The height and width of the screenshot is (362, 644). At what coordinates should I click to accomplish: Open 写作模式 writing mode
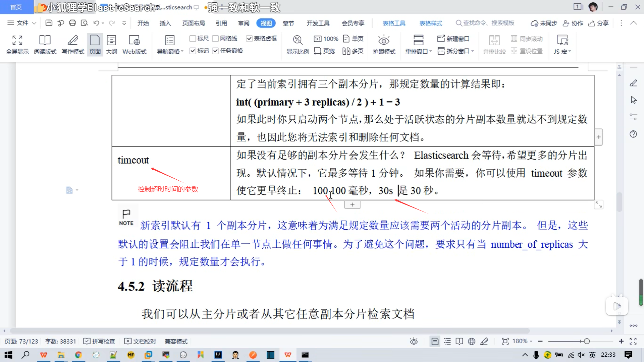click(73, 41)
